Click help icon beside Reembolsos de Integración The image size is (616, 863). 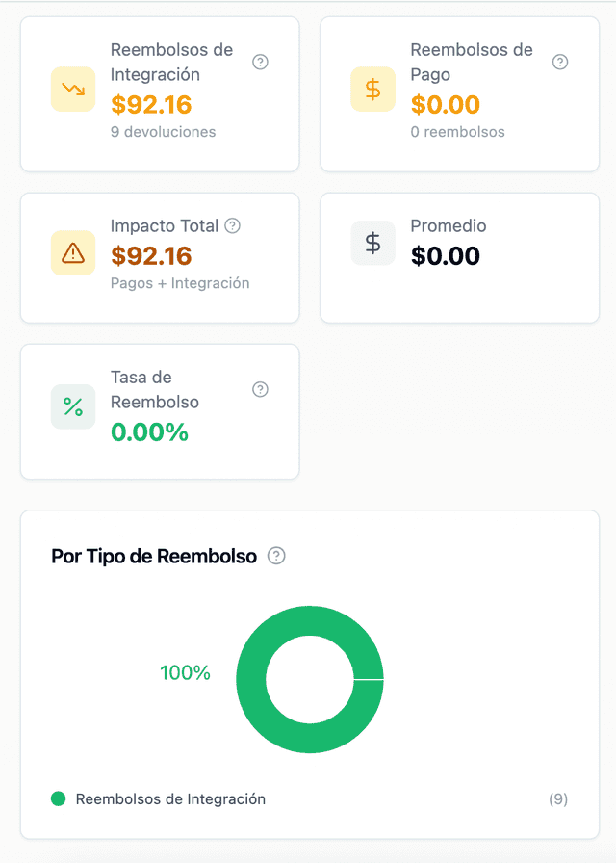point(260,63)
